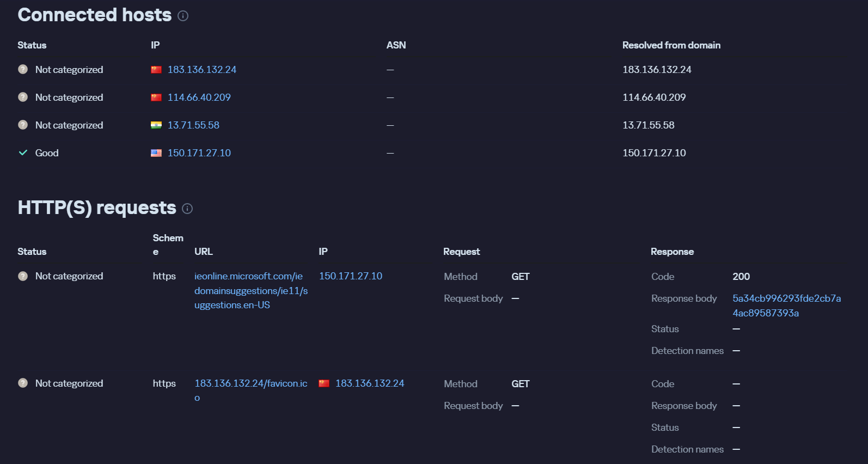Open the 183.136.132.24/favicon.ico URL link
The width and height of the screenshot is (868, 464).
pyautogui.click(x=251, y=390)
